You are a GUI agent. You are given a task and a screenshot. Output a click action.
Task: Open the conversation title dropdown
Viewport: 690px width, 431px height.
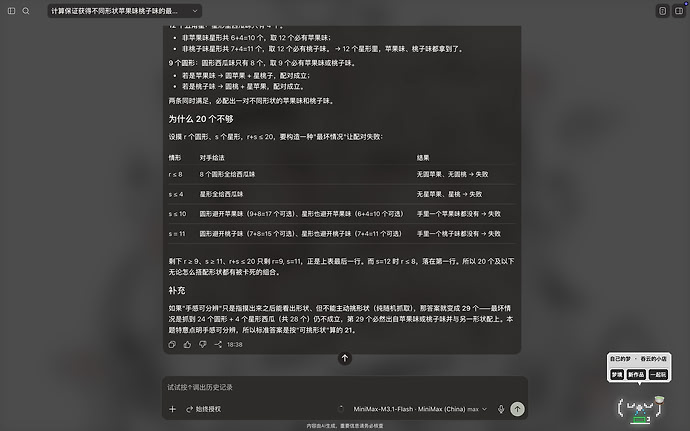125,11
